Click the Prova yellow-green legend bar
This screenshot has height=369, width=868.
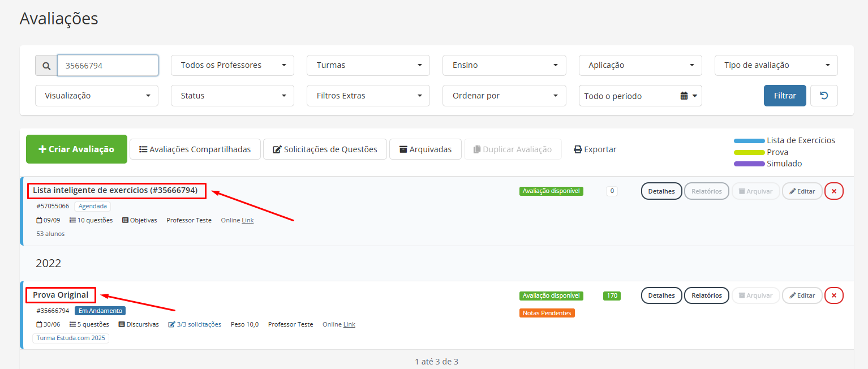(749, 152)
